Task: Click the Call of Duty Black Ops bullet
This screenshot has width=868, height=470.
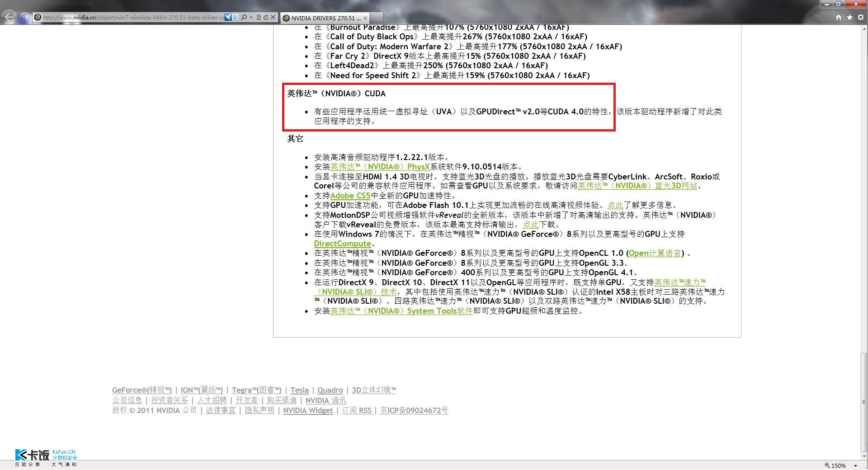Action: [x=451, y=37]
